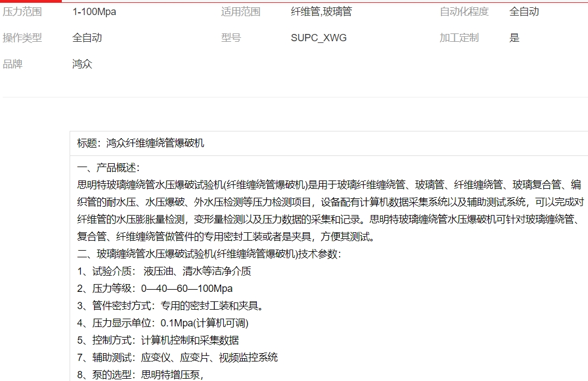The height and width of the screenshot is (381, 588).
Task: Click the 操作类型 attribute label
Action: pyautogui.click(x=22, y=38)
